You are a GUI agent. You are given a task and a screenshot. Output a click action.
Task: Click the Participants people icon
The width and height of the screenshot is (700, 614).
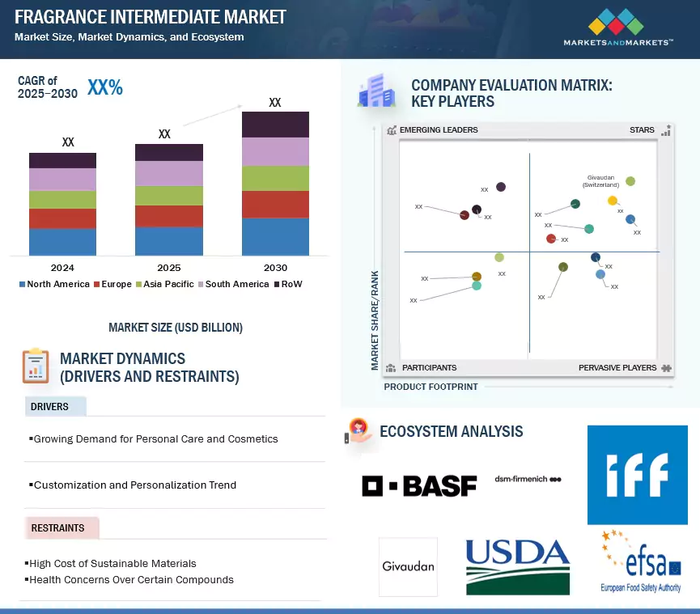pyautogui.click(x=389, y=366)
